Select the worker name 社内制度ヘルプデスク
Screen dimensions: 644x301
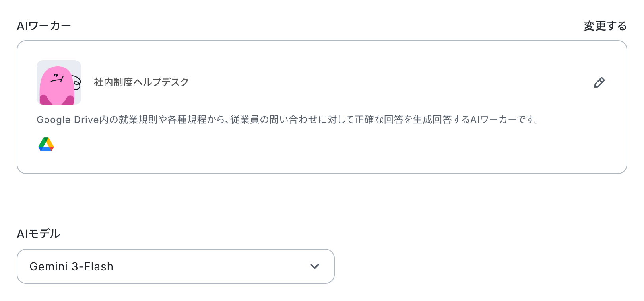(141, 82)
